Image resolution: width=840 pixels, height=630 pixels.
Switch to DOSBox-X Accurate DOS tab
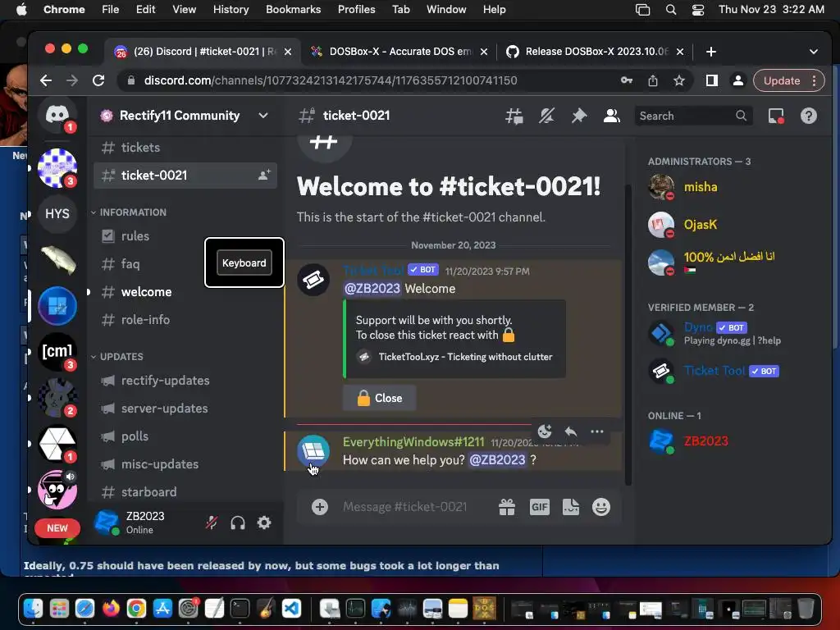[399, 52]
